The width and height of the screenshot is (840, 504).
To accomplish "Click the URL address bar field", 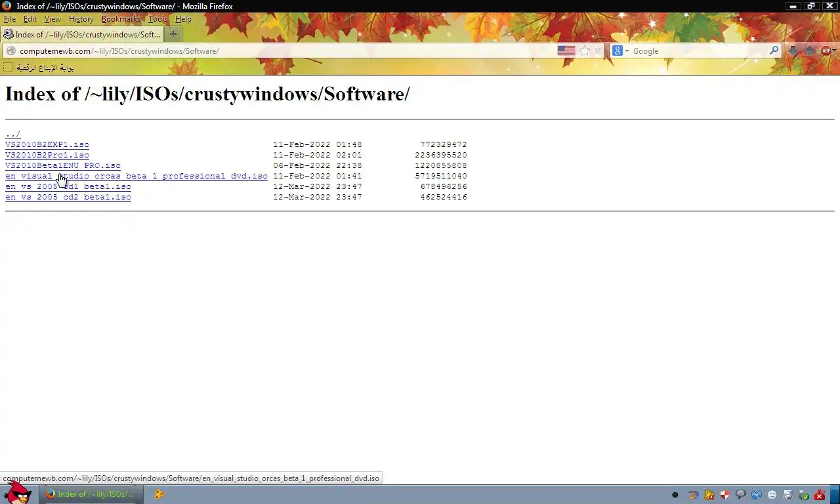I will coord(285,51).
